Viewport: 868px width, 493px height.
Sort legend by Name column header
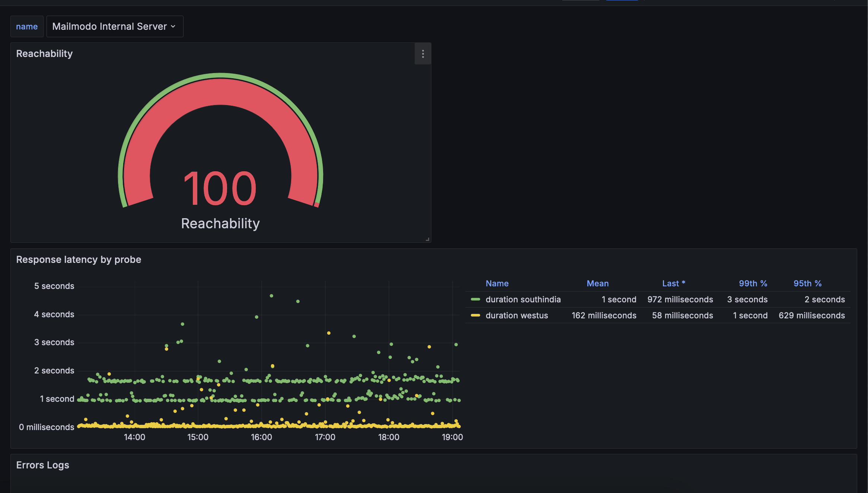pos(497,283)
